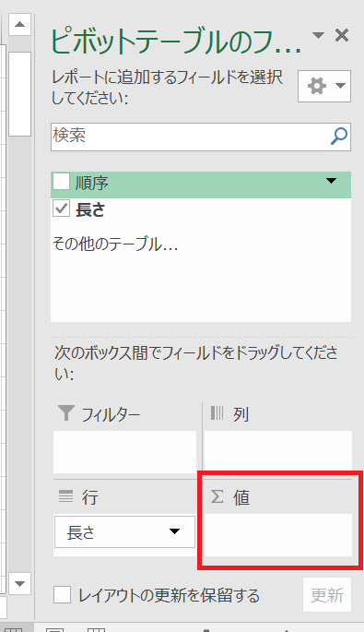Select the 順序 field label
Viewport: 364px width, 632px height.
pyautogui.click(x=92, y=183)
